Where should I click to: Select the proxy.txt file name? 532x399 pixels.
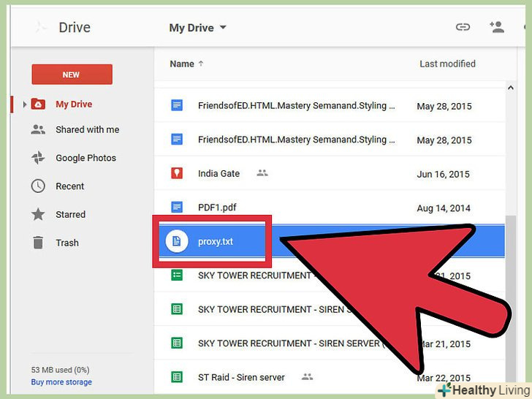[x=216, y=242]
